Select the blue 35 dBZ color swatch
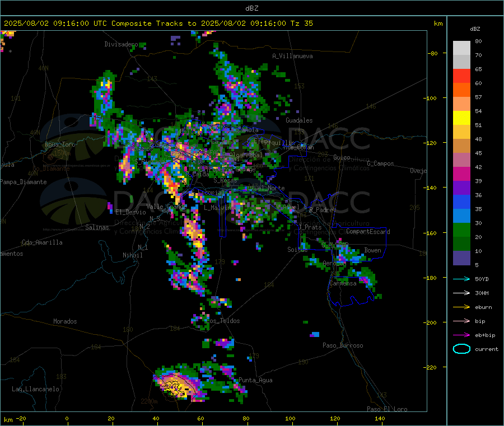Viewport: 504px width, 426px height. [461, 202]
